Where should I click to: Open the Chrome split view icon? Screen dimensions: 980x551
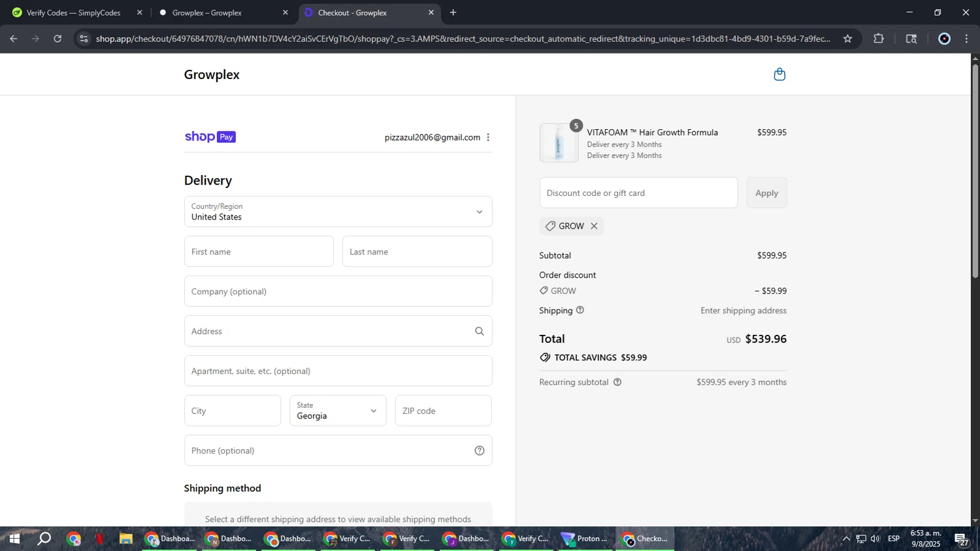point(911,39)
